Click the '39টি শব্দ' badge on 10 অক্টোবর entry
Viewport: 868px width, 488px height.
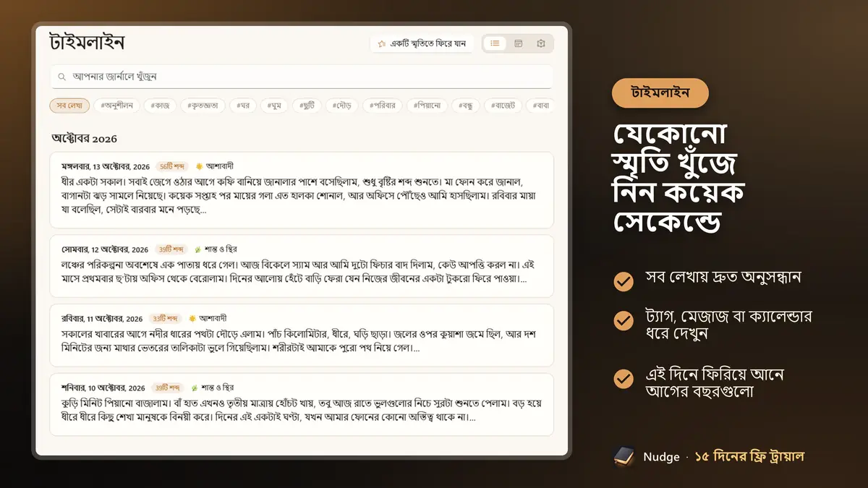pos(167,388)
